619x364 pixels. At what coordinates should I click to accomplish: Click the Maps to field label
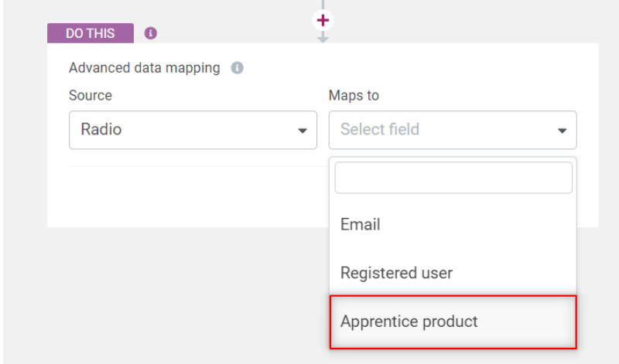(x=354, y=95)
